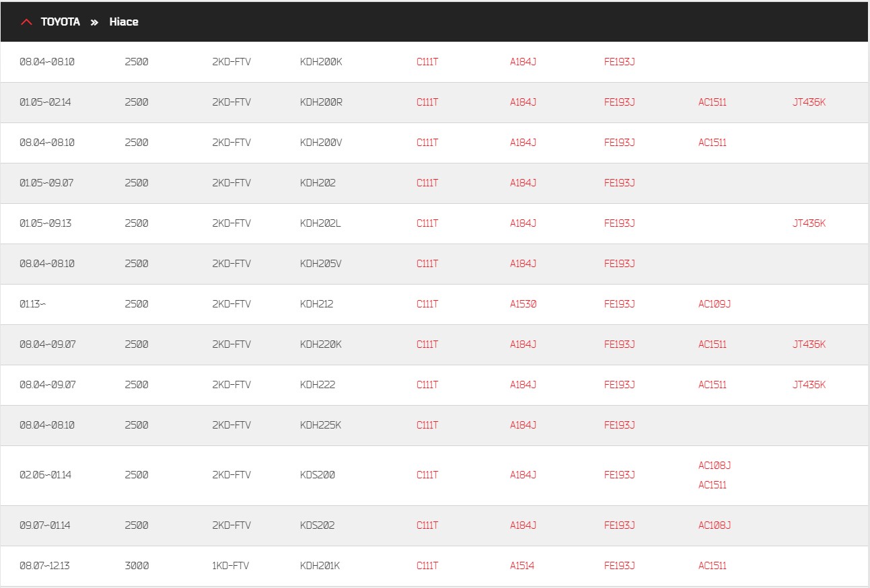Open A184J link in KDH200V row
Image resolution: width=870 pixels, height=588 pixels.
[x=523, y=143]
